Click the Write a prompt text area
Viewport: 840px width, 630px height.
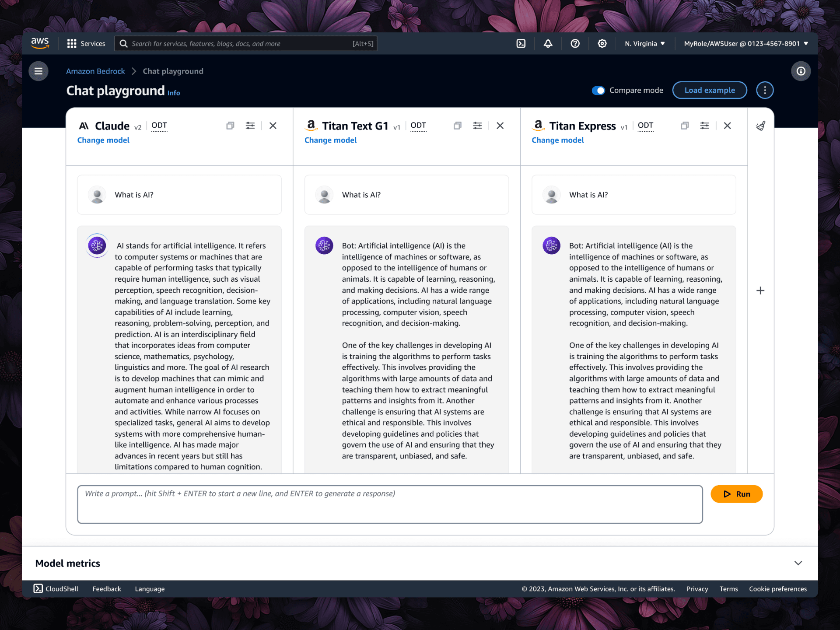point(390,504)
